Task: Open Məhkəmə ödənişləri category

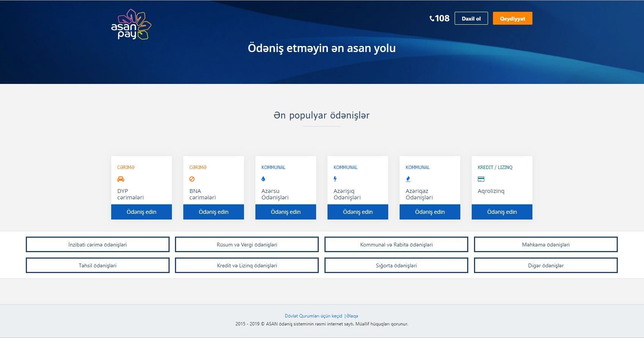Action: (546, 245)
